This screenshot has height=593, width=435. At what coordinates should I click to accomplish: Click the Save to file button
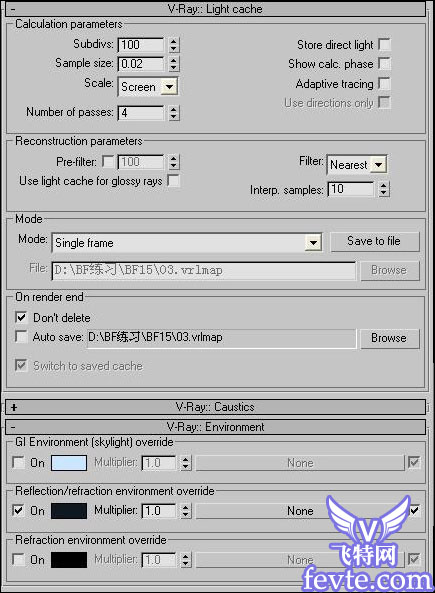pyautogui.click(x=375, y=241)
